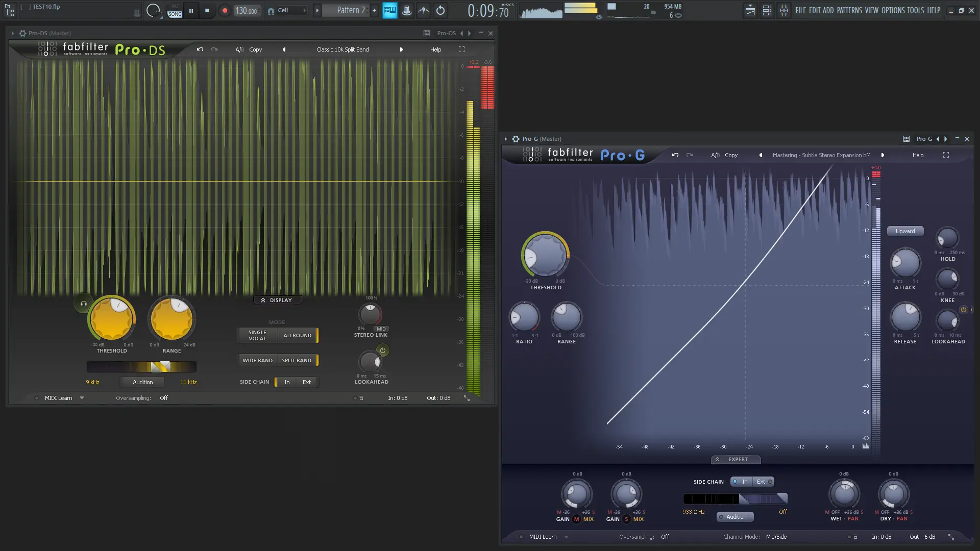The height and width of the screenshot is (551, 980).
Task: Select Split Band mode in Pro-DS
Action: tap(297, 360)
